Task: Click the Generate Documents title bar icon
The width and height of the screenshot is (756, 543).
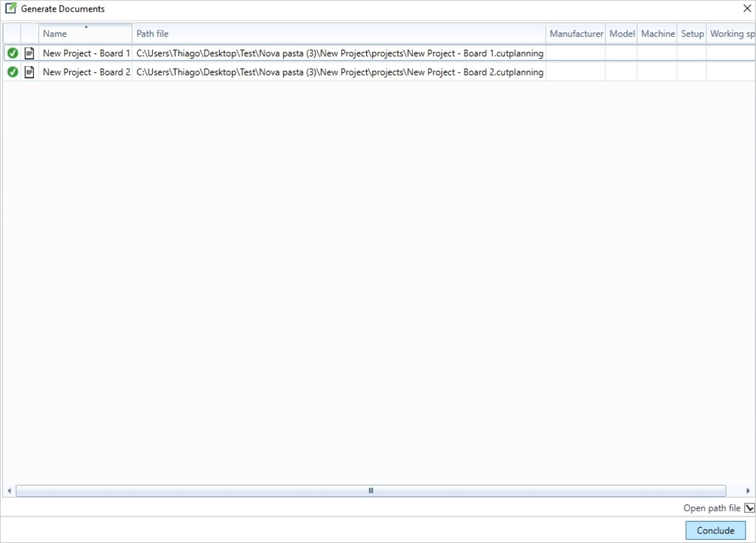Action: [x=10, y=9]
